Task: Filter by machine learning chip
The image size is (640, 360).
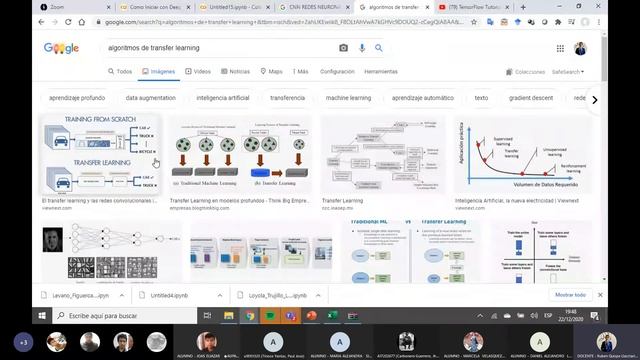Action: tap(349, 98)
